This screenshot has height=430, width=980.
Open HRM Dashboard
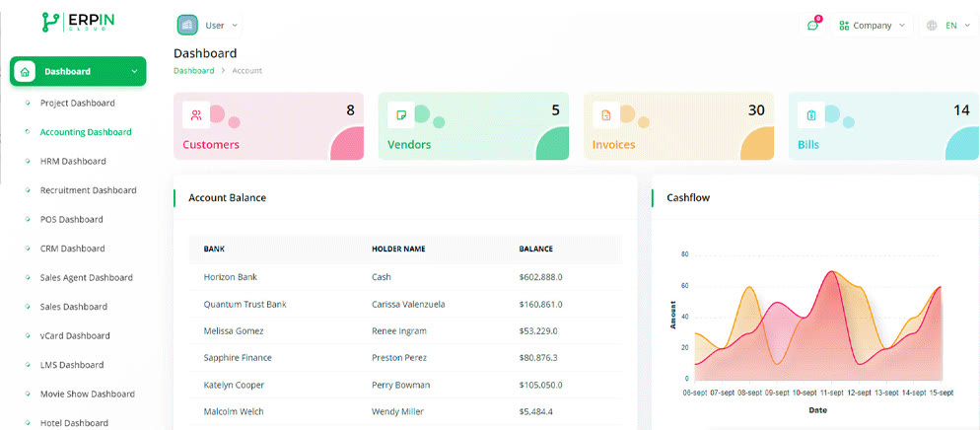[73, 162]
